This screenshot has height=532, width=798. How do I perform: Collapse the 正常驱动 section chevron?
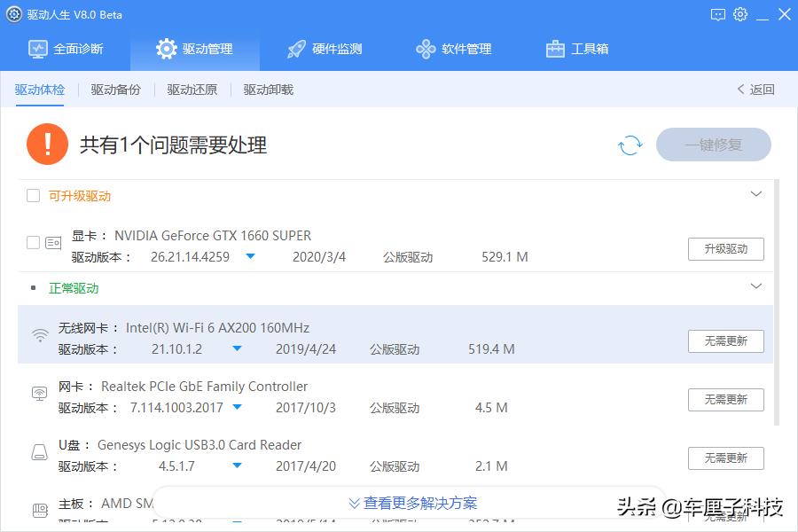click(x=756, y=286)
